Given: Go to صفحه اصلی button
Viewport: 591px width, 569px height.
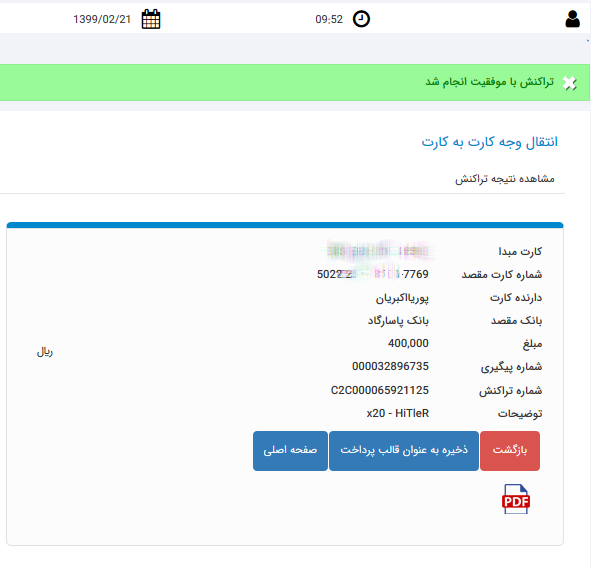Looking at the screenshot, I should point(290,451).
